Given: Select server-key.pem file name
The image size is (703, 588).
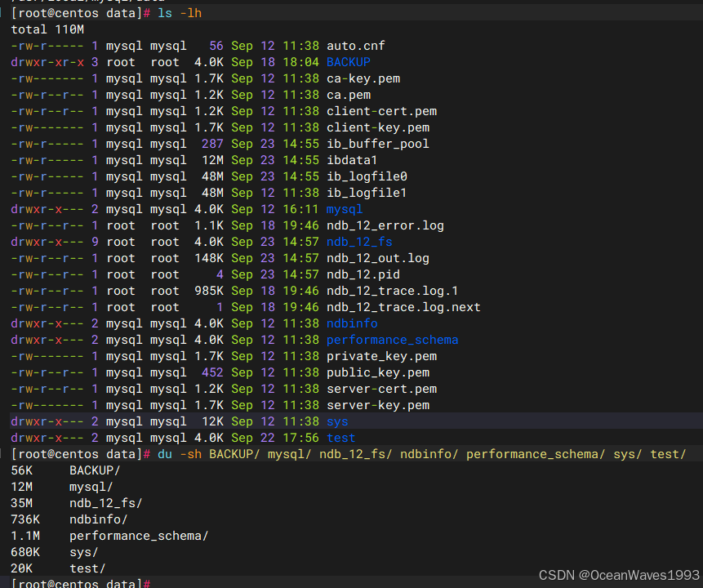Looking at the screenshot, I should point(378,405).
